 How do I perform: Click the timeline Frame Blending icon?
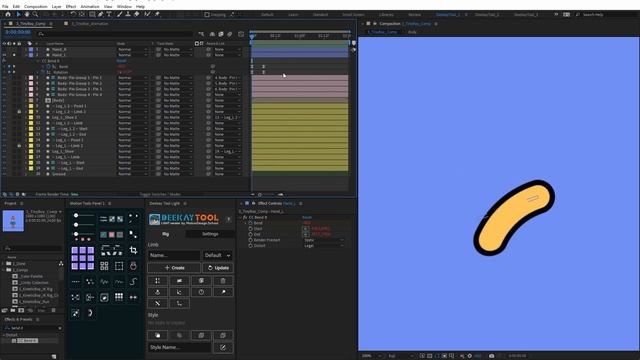tap(221, 34)
